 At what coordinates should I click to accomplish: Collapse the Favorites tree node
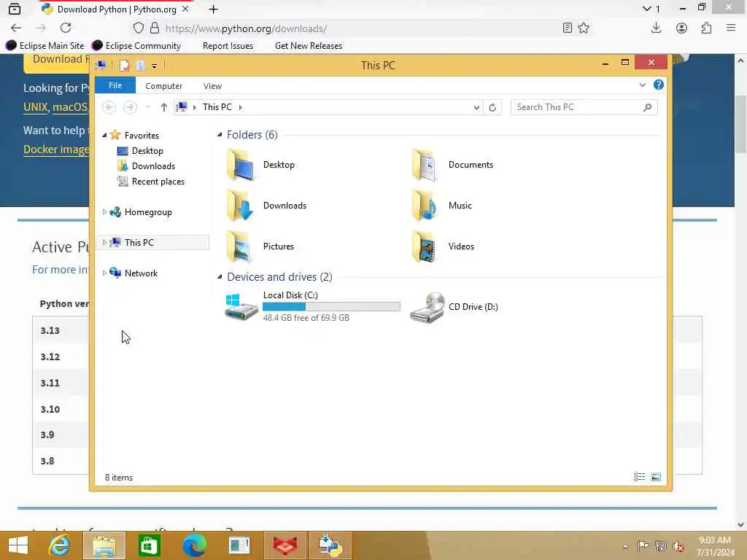pyautogui.click(x=104, y=136)
